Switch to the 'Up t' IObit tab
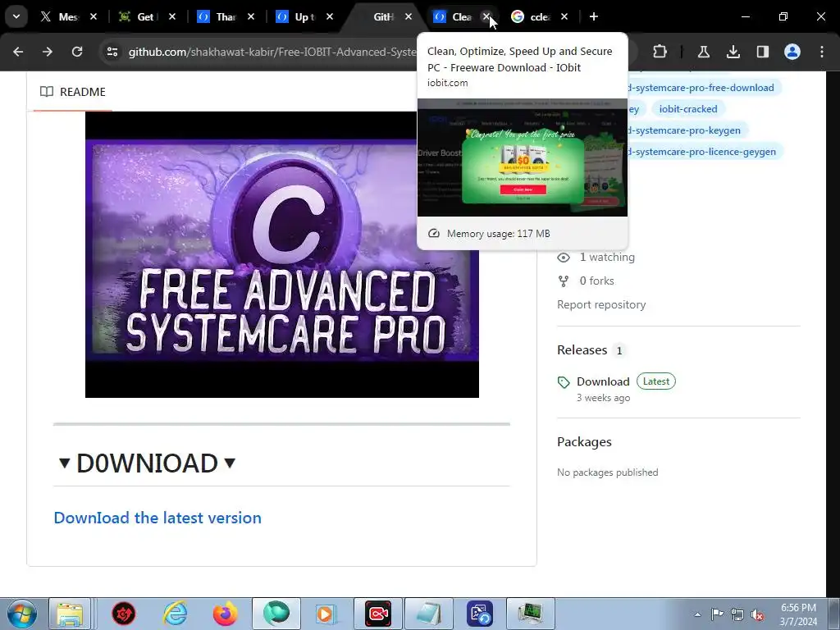Viewport: 840px width, 630px height. pyautogui.click(x=304, y=16)
